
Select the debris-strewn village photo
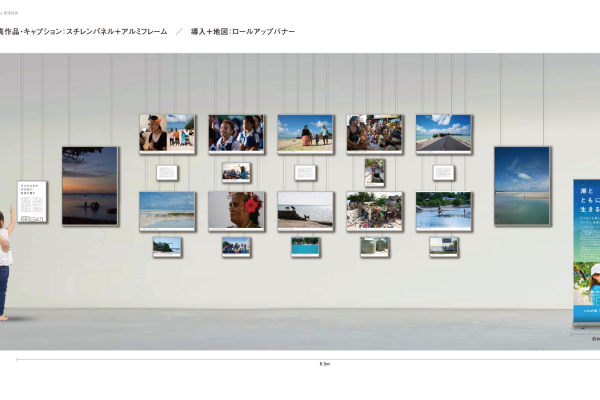coord(374,211)
